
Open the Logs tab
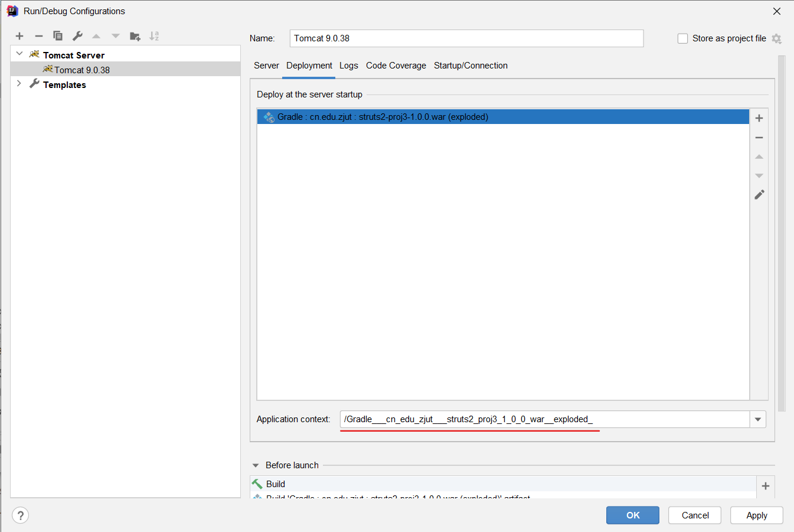pyautogui.click(x=349, y=66)
